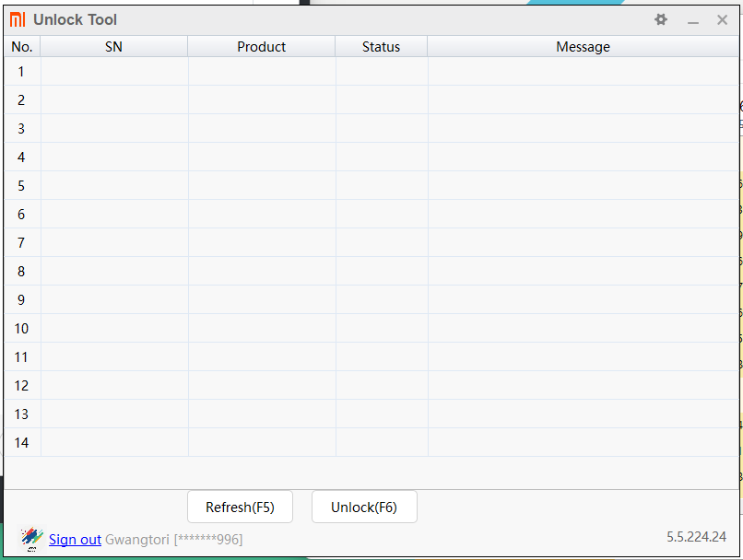This screenshot has width=743, height=560.
Task: Close the Unlock Tool window
Action: click(722, 20)
